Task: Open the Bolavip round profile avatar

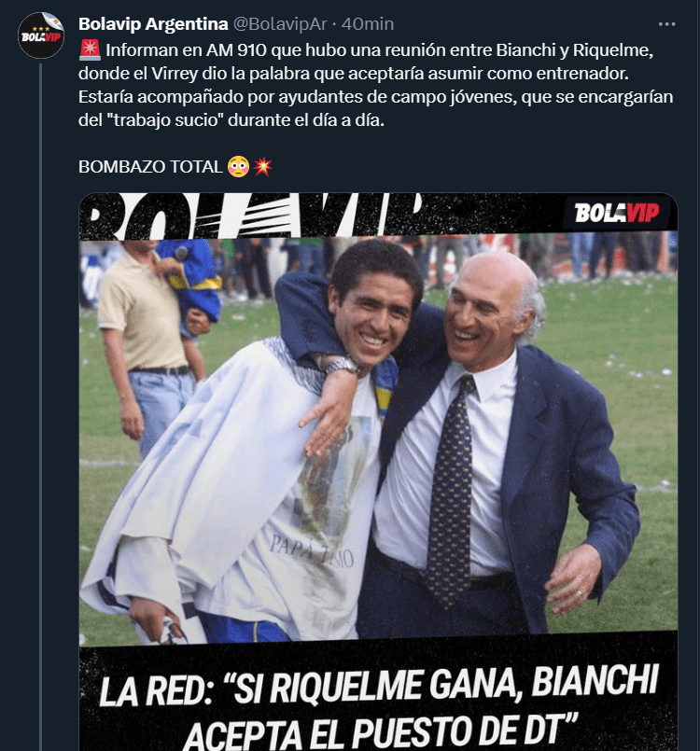Action: click(x=41, y=35)
